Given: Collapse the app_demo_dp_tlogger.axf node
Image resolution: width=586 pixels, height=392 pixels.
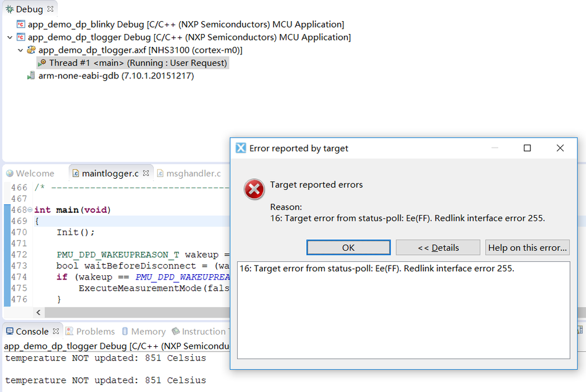Looking at the screenshot, I should pos(21,49).
